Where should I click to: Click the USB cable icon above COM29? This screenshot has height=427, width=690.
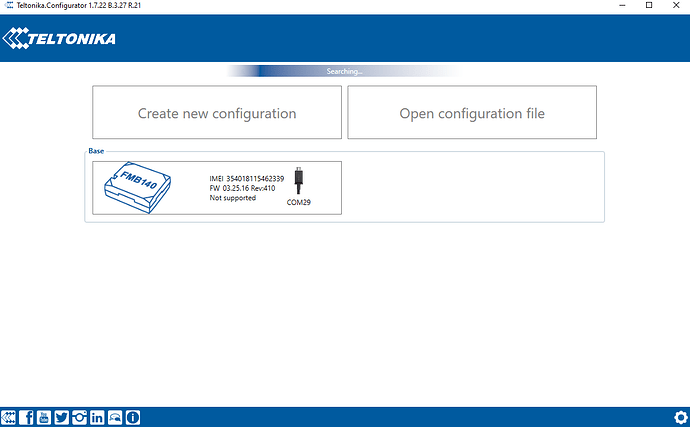coord(299,180)
